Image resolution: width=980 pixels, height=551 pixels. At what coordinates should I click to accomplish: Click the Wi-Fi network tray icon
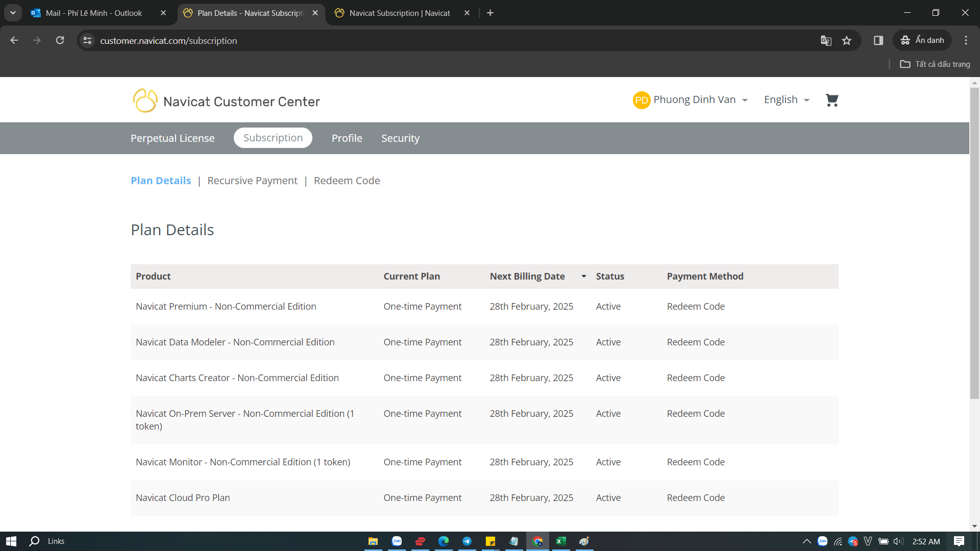[x=838, y=541]
